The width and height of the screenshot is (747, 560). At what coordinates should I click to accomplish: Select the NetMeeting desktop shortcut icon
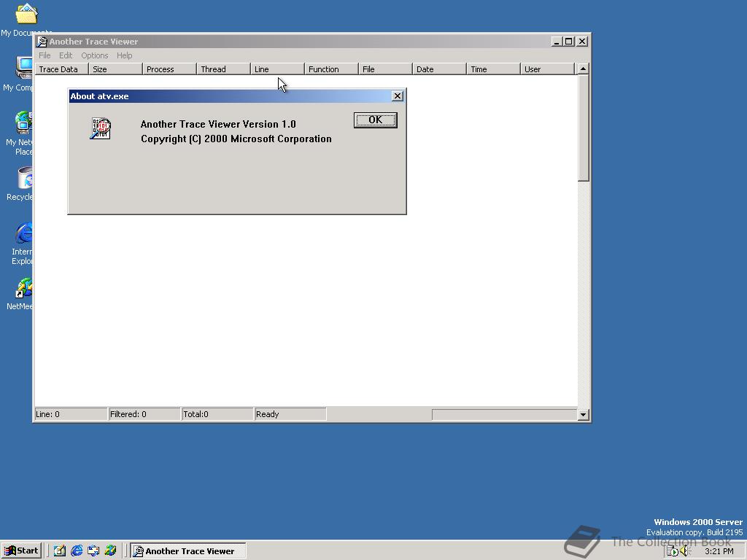point(21,294)
